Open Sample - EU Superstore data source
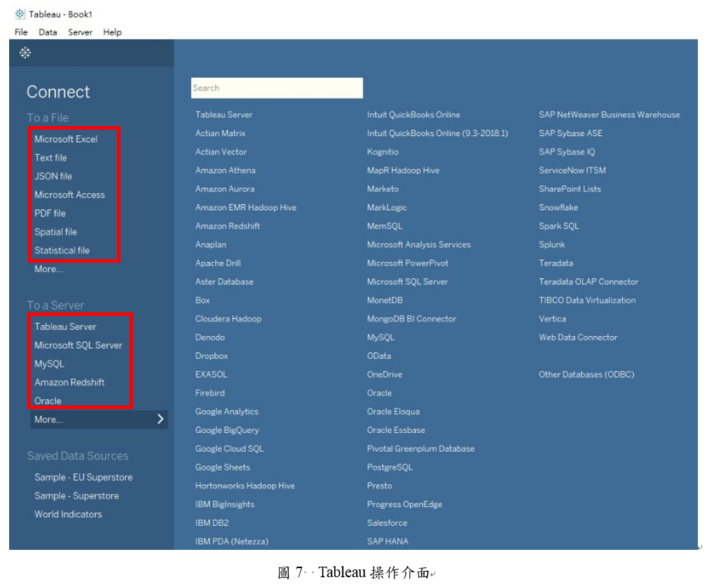 [x=83, y=477]
